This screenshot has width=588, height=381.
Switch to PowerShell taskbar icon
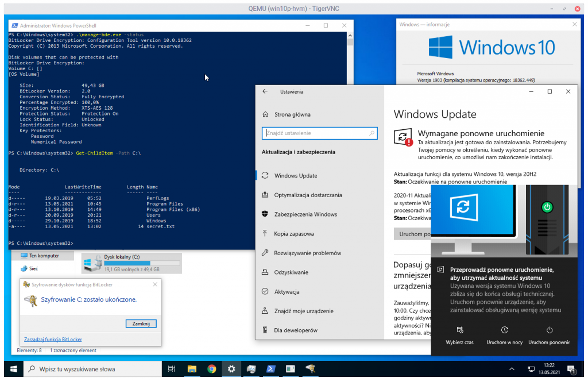[x=271, y=370]
